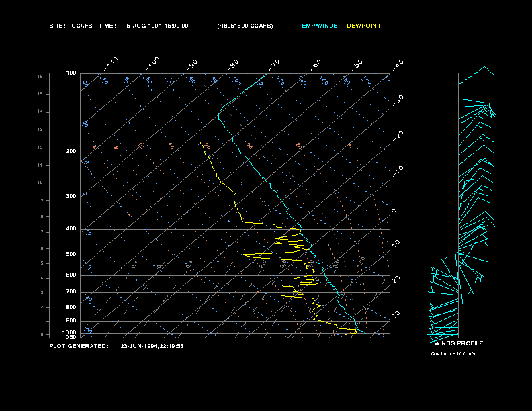Click the -30 isotherm label on right edge
The width and height of the screenshot is (532, 411).
pos(398,100)
